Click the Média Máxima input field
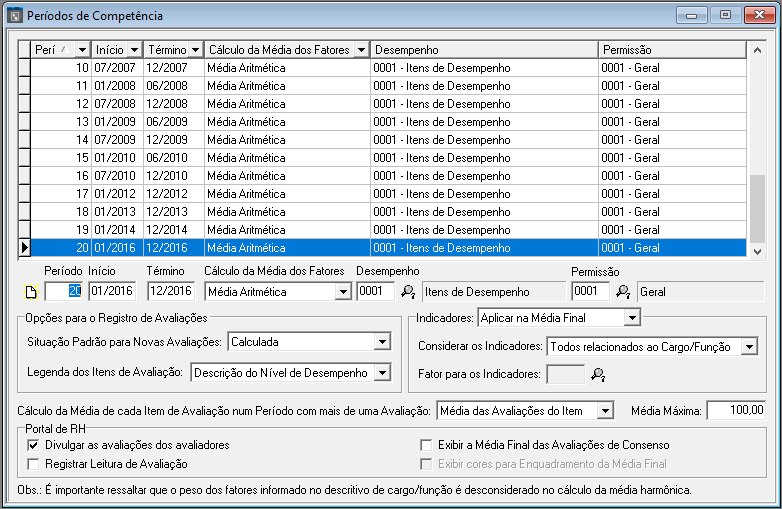 click(x=736, y=410)
